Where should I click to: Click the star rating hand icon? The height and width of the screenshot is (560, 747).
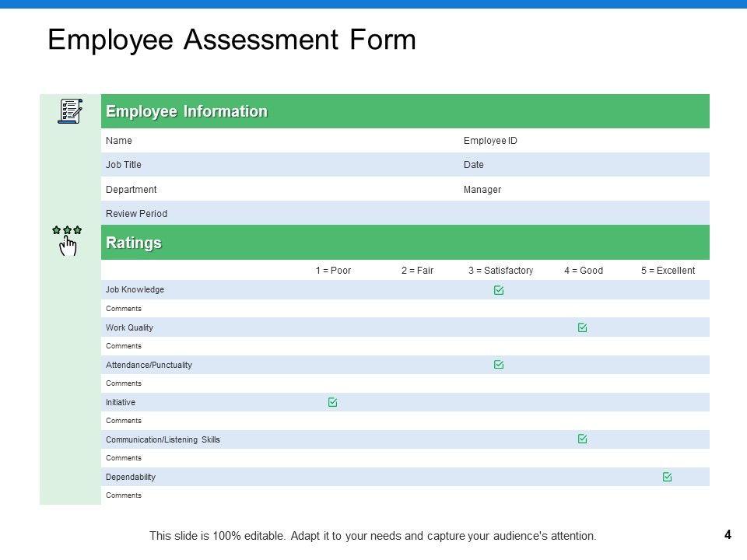pos(67,240)
